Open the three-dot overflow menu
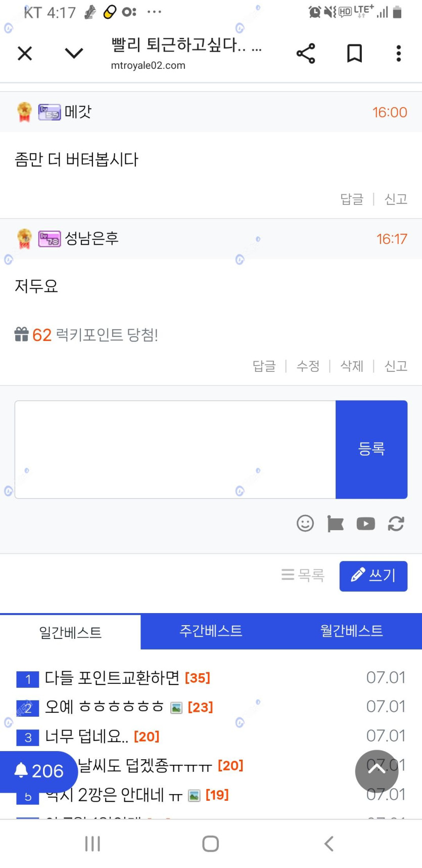This screenshot has height=868, width=422. (x=399, y=53)
